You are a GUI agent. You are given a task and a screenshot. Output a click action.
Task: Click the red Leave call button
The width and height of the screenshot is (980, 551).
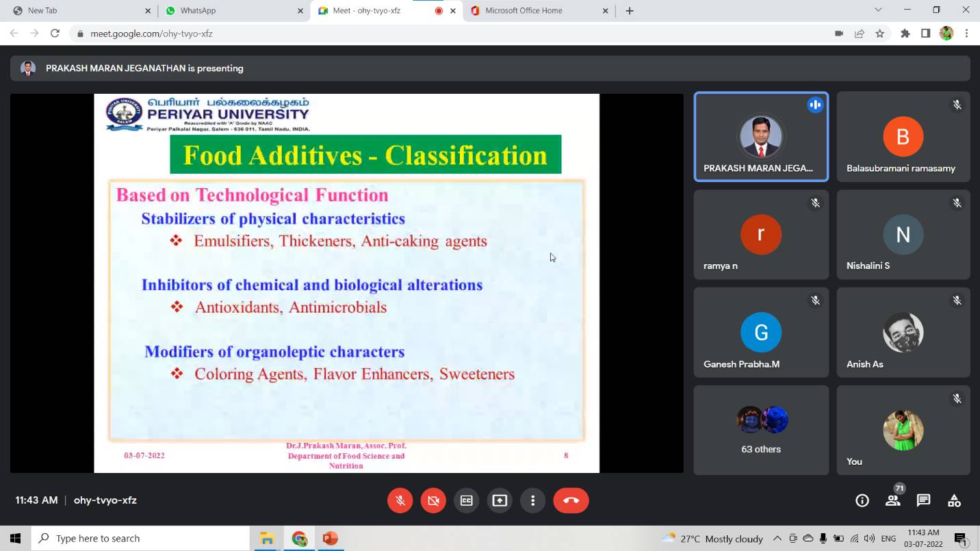tap(571, 500)
